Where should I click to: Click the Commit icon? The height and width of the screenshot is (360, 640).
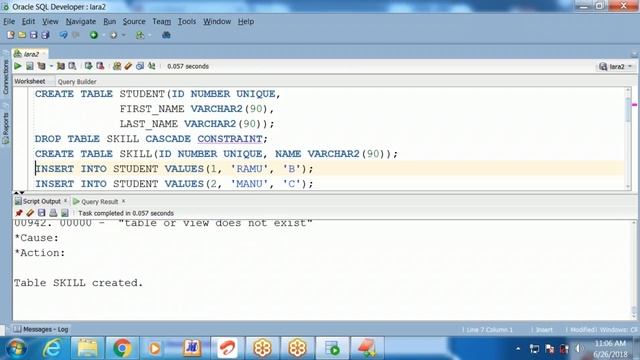[x=88, y=66]
